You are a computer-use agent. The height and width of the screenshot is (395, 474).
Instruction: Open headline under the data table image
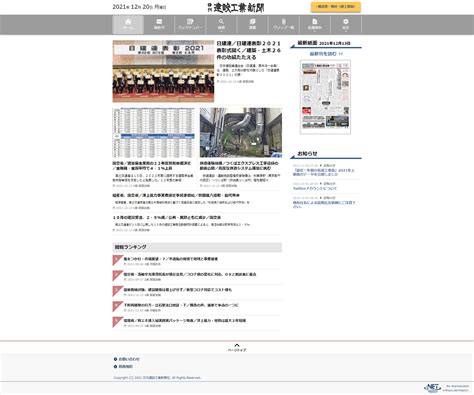(x=152, y=166)
